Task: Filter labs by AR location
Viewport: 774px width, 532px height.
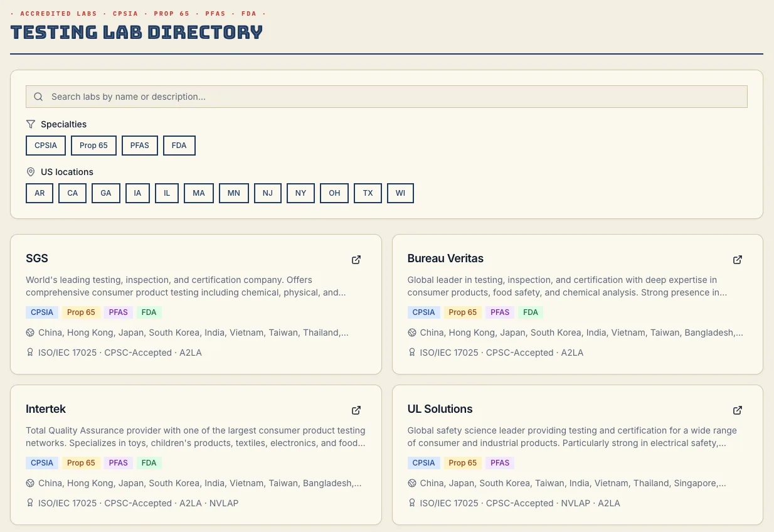Action: coord(40,193)
